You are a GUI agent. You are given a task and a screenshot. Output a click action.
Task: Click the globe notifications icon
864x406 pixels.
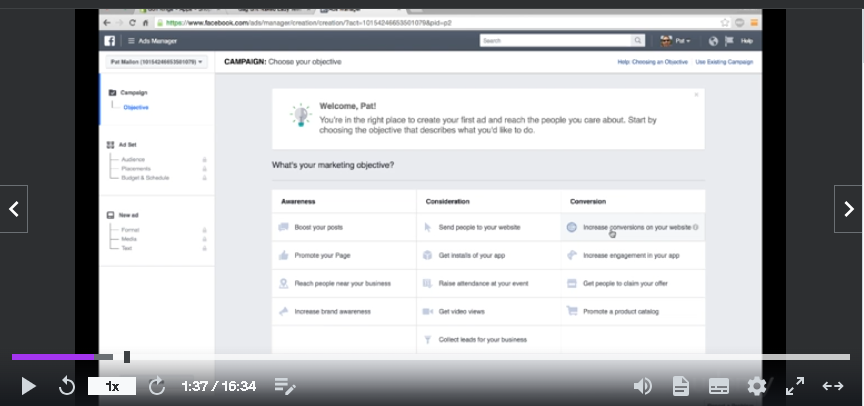click(714, 41)
